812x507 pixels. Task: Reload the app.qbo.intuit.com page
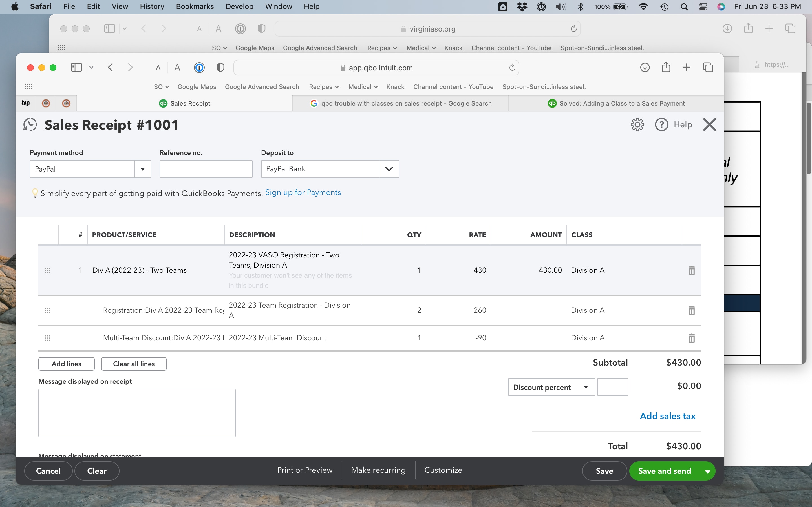(512, 67)
